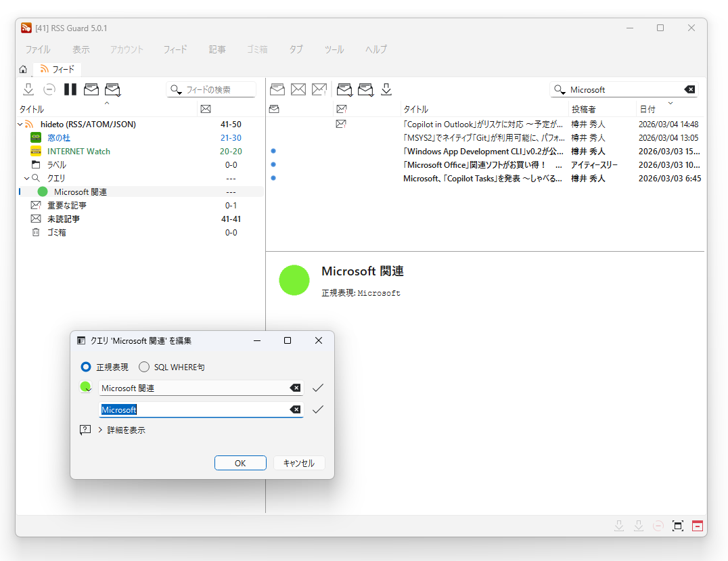Select 重要な記事 tree item

coord(67,205)
